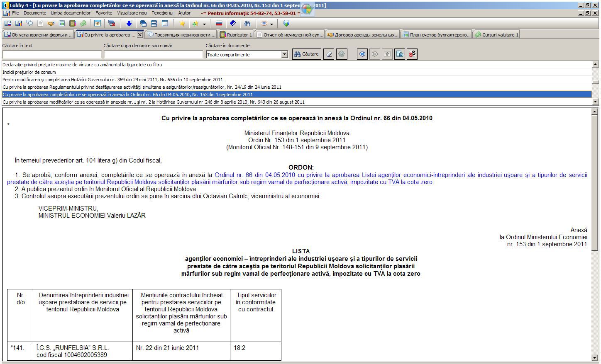Image resolution: width=601 pixels, height=364 pixels.
Task: Click the tile windows horizontally icon
Action: [154, 24]
